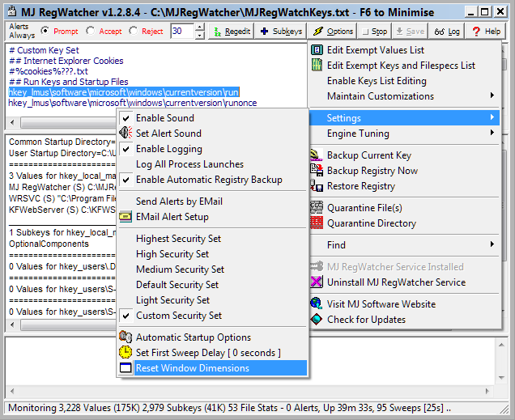Choose High Security Set
This screenshot has height=420, width=515.
coord(212,254)
